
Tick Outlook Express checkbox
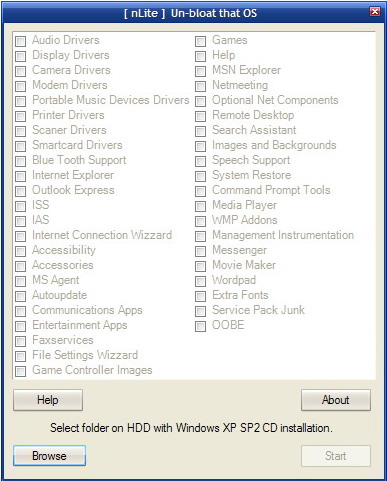pos(20,191)
